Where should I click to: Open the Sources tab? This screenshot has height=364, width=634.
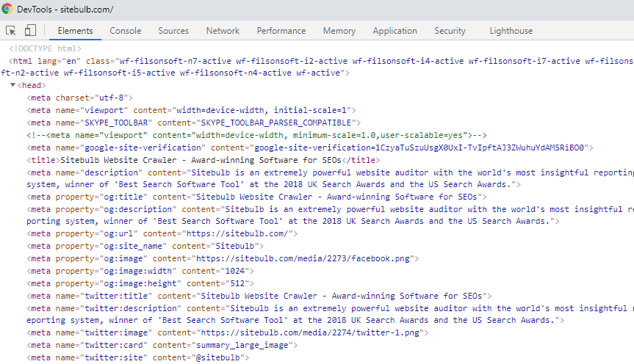173,31
